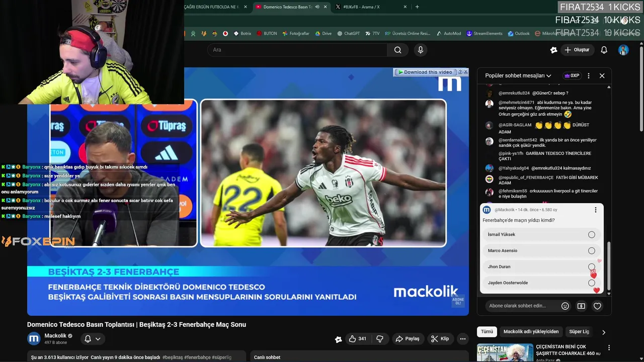This screenshot has width=644, height=362.
Task: Click the YouTube Ara search field
Action: click(x=297, y=50)
